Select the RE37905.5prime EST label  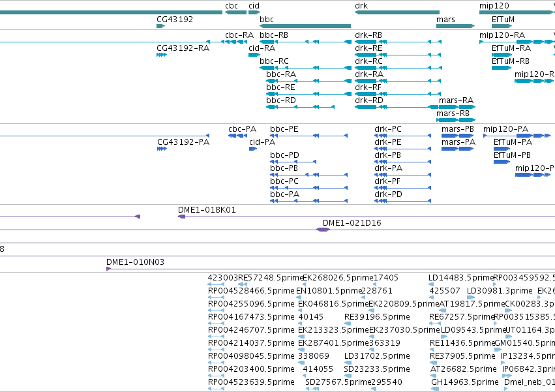[462, 356]
